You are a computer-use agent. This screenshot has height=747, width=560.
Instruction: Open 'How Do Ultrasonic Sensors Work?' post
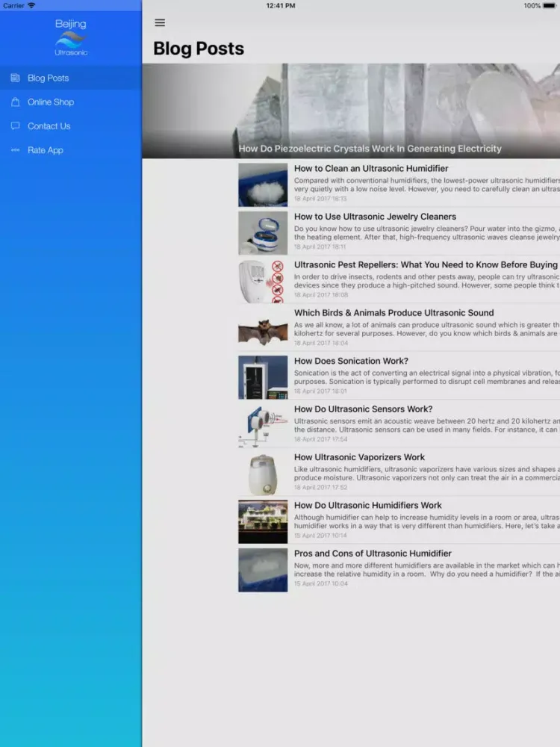(x=364, y=409)
